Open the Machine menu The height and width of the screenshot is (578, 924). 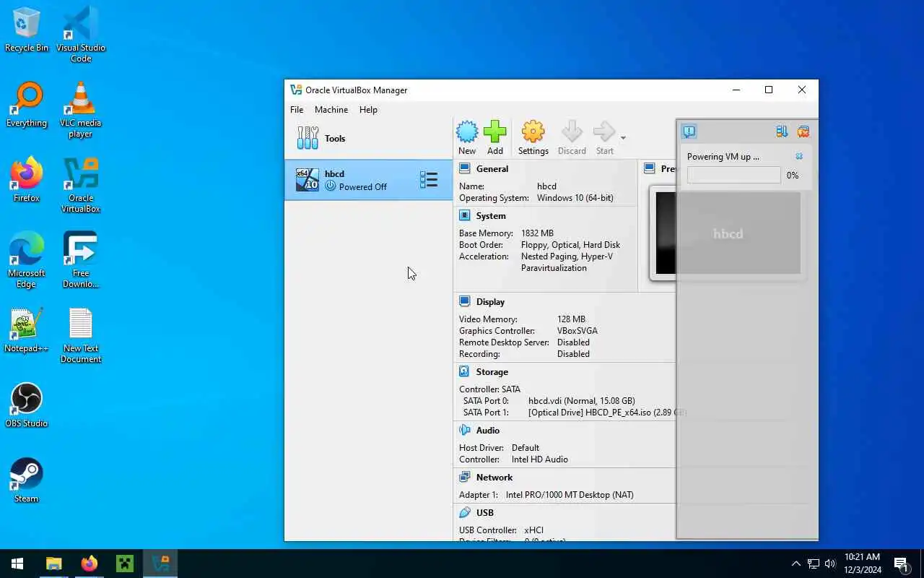pos(331,110)
